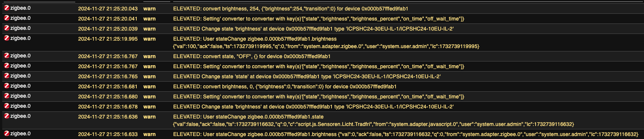
Task: Click zigbee icon in 21:25:16.636 log row
Action: 6,116
